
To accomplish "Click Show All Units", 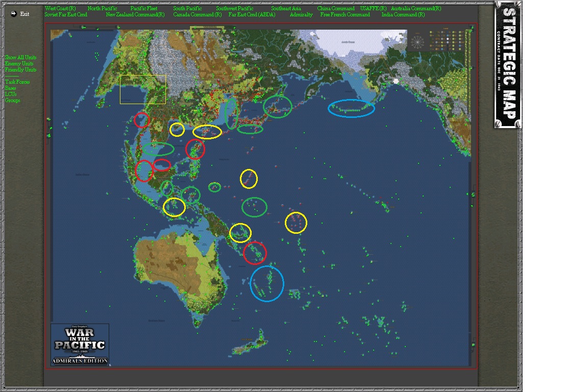I will coord(20,57).
